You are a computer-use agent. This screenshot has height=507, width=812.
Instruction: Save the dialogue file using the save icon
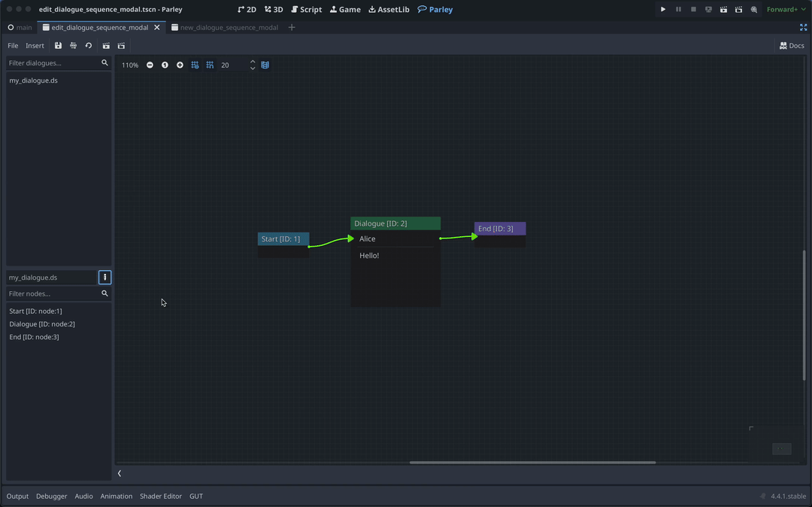pyautogui.click(x=58, y=45)
